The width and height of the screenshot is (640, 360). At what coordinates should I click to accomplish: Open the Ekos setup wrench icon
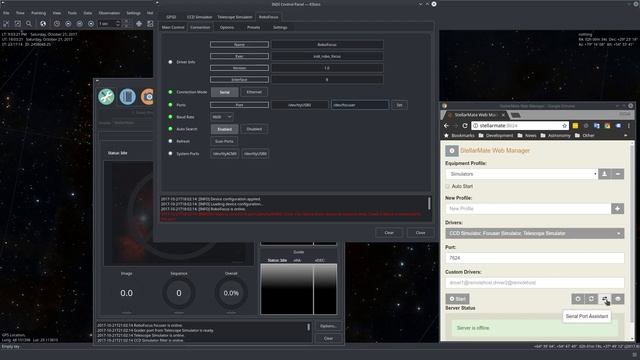[106, 97]
